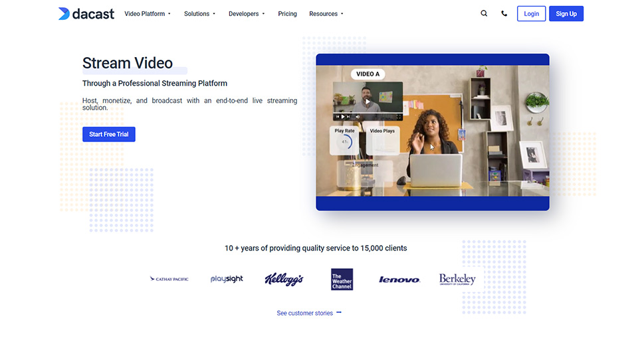Open the Resources menu
The image size is (644, 344).
tap(326, 13)
